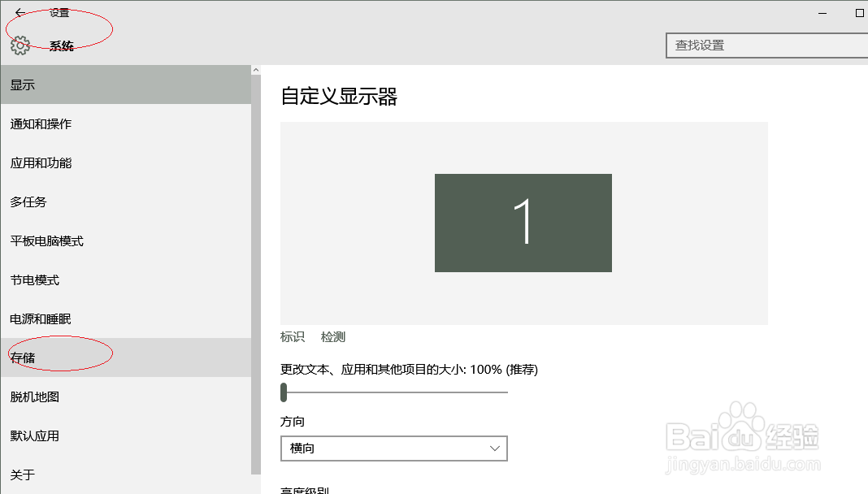Select monitor 1 display thumbnail

coord(523,223)
